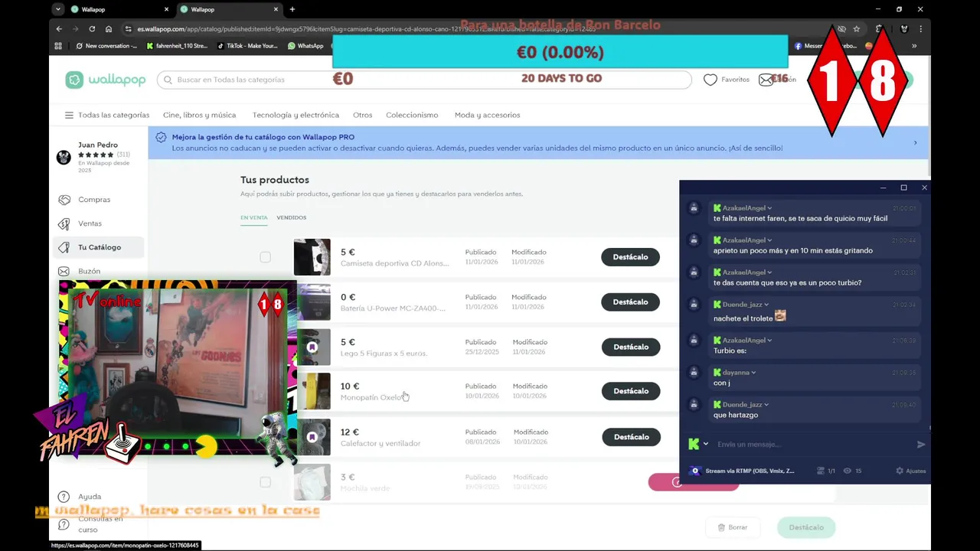Screen dimensions: 980x551
Task: Expand AzakaelAngel menu on 'aprieto un poco' message
Action: 769,240
